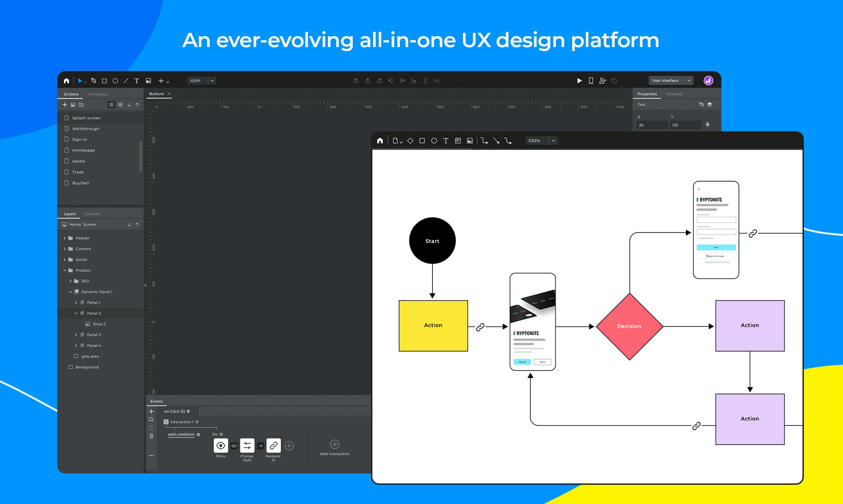Screen dimensions: 843x504
Task: Choose the curved connector tool
Action: click(x=508, y=141)
